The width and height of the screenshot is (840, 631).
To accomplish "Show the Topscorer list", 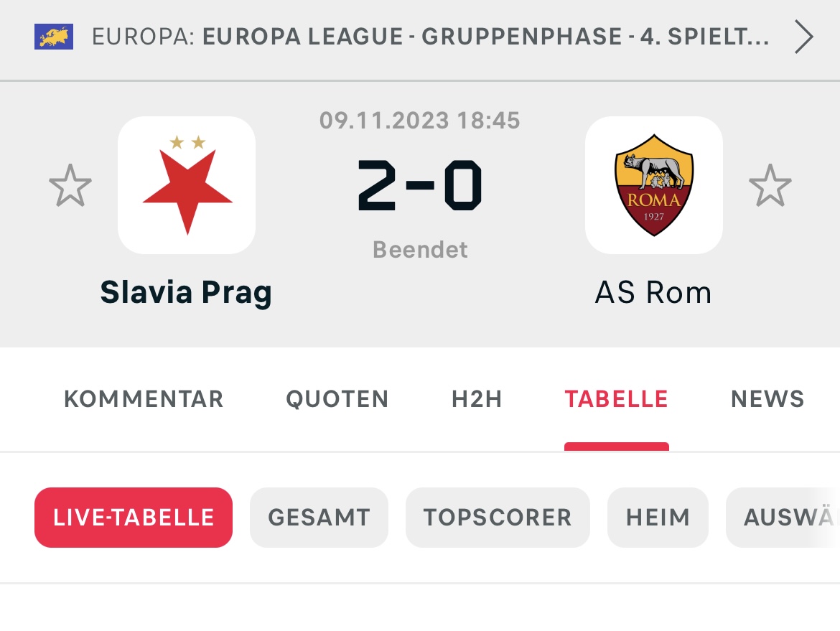I will (498, 518).
